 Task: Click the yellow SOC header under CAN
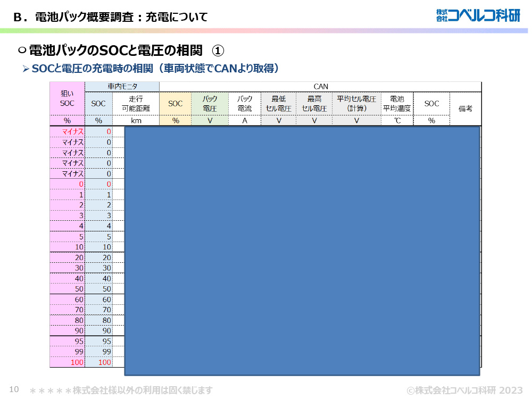pyautogui.click(x=176, y=104)
